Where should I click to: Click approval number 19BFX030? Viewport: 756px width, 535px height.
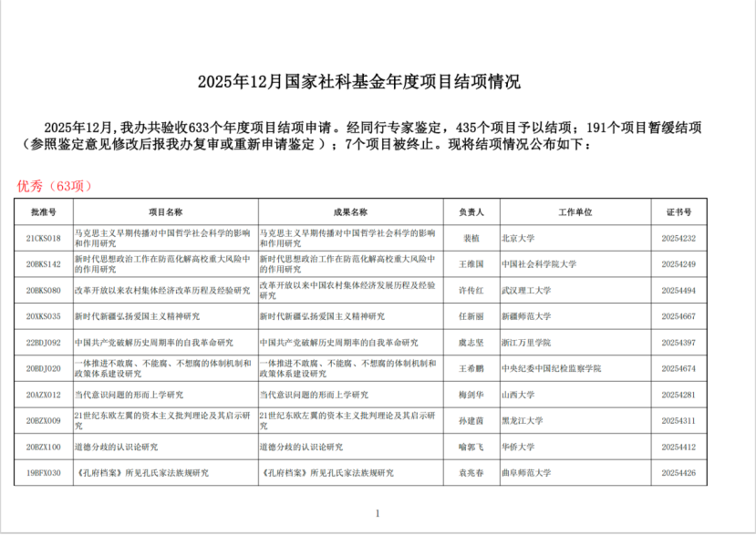point(44,473)
